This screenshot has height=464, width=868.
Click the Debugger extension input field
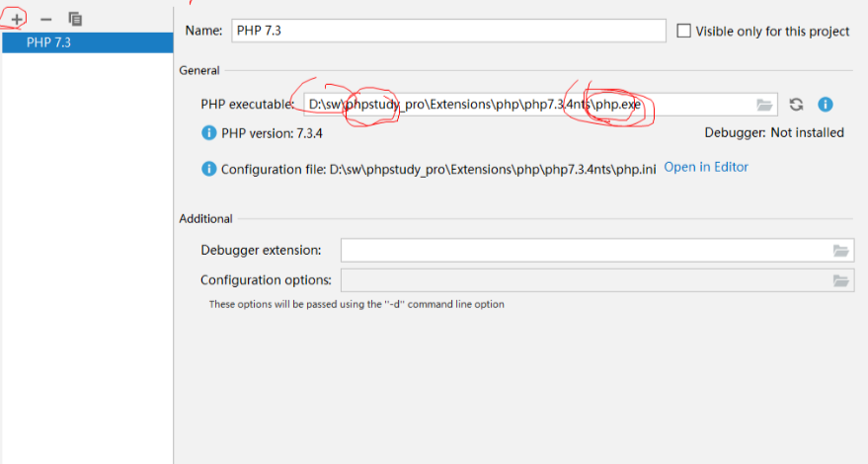tap(583, 251)
